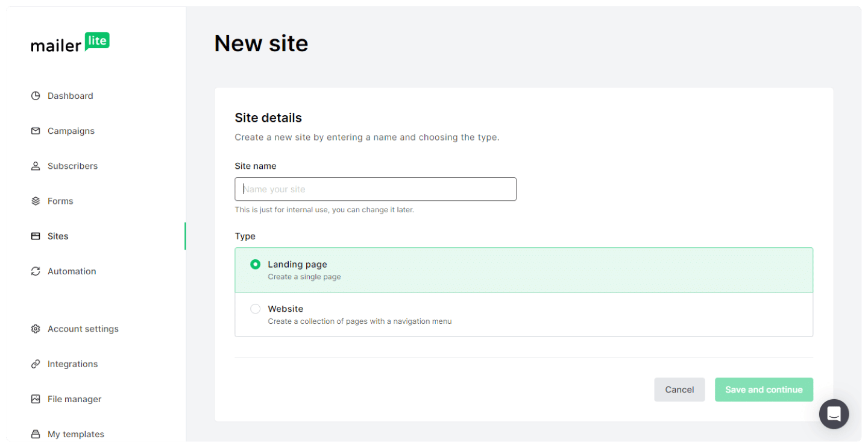868x448 pixels.
Task: Open Account settings menu item
Action: [x=83, y=329]
